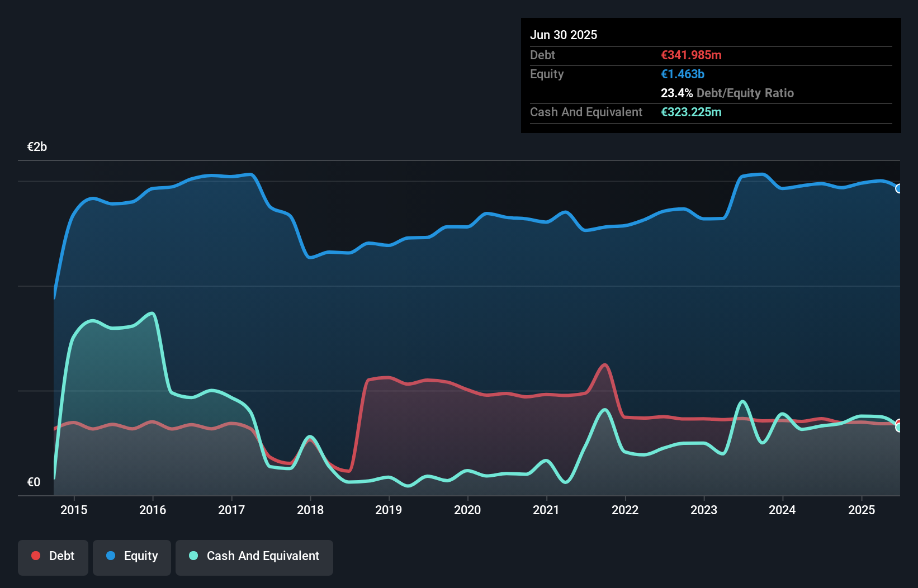
Task: Expand the Jun 30 2025 tooltip panel
Action: [564, 35]
